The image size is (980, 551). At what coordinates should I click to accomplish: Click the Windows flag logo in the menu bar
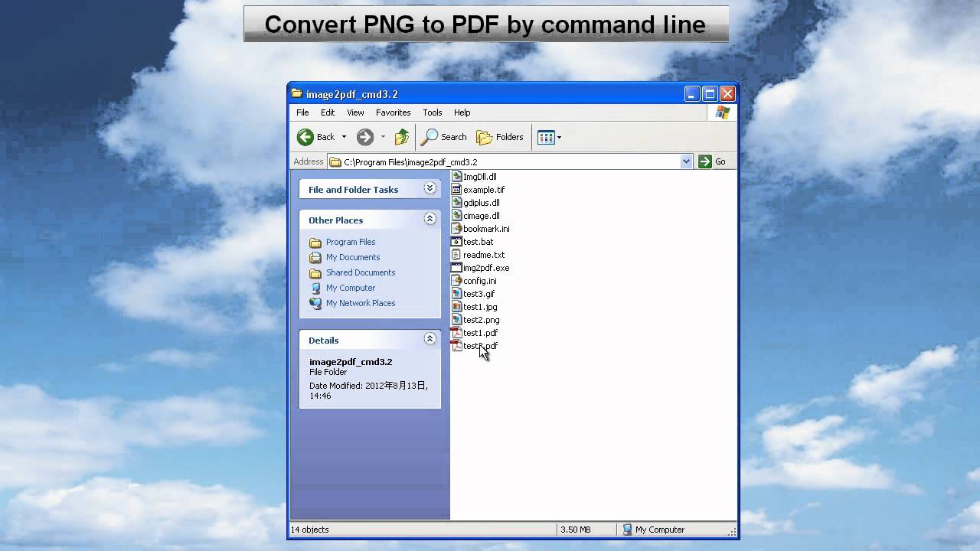[722, 112]
